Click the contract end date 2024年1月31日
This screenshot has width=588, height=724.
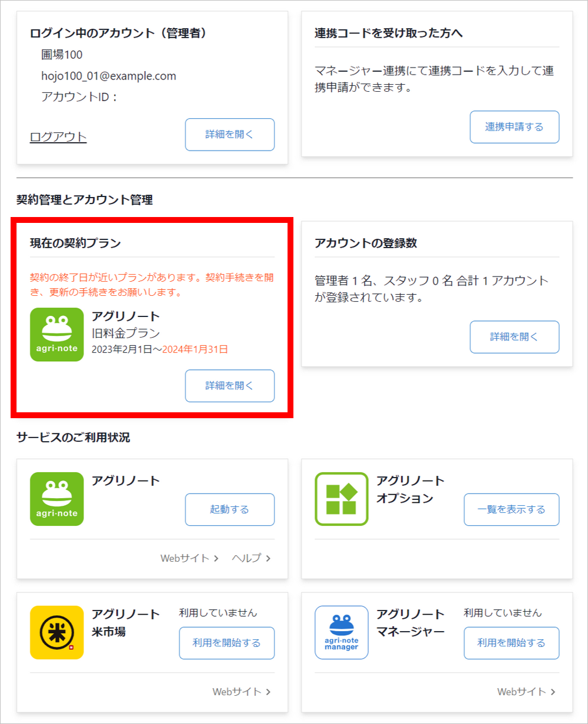tap(195, 349)
